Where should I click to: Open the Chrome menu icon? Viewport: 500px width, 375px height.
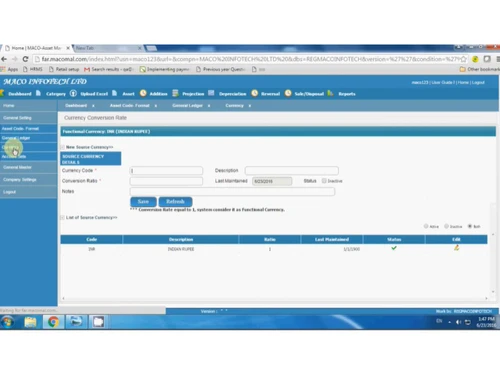(x=498, y=59)
